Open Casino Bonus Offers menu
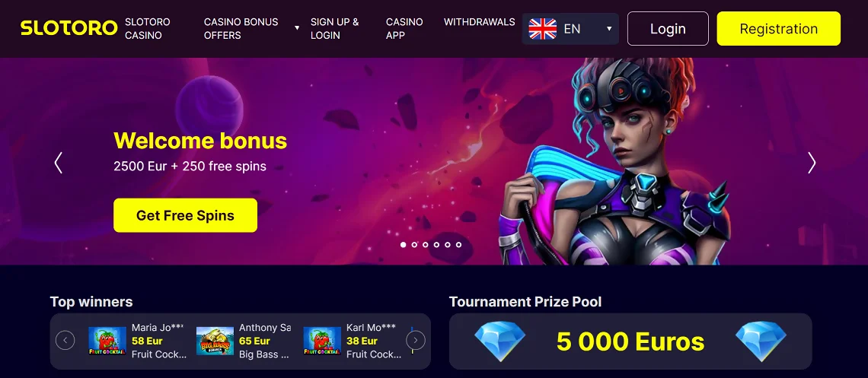This screenshot has width=868, height=378. point(241,29)
